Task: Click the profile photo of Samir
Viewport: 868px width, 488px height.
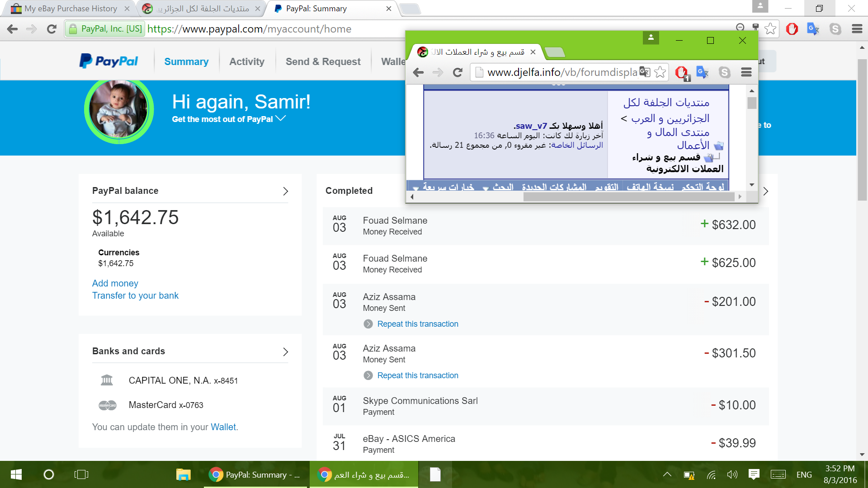Action: (x=119, y=109)
